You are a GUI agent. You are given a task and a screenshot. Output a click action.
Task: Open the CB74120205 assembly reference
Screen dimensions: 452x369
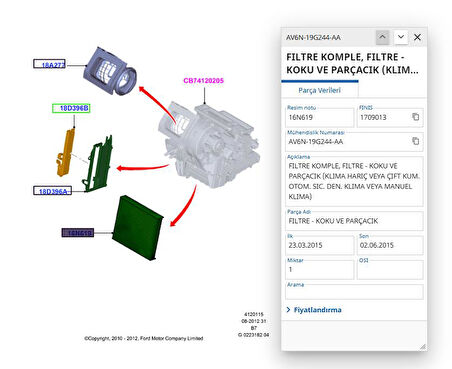point(203,81)
